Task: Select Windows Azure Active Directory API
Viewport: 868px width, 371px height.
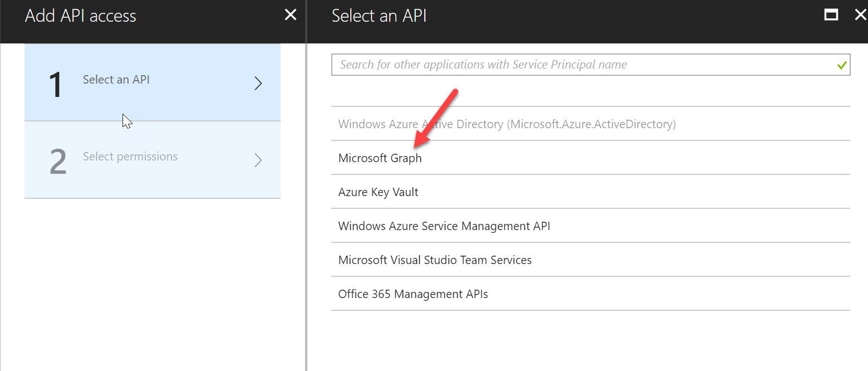Action: [507, 124]
